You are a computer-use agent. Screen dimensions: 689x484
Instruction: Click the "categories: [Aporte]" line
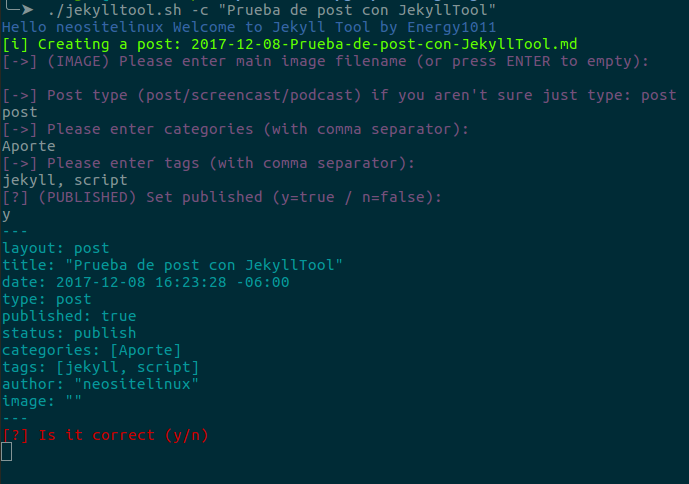91,350
